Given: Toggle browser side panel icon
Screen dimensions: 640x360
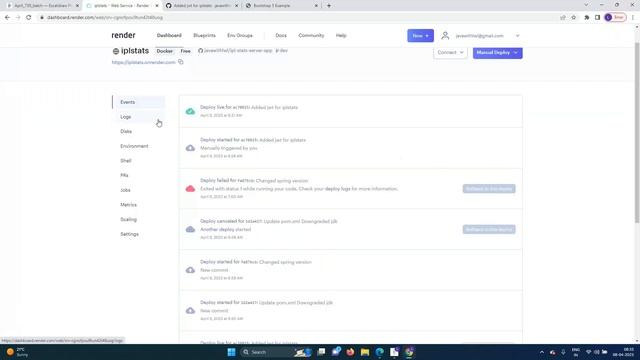Looking at the screenshot, I should pyautogui.click(x=597, y=18).
